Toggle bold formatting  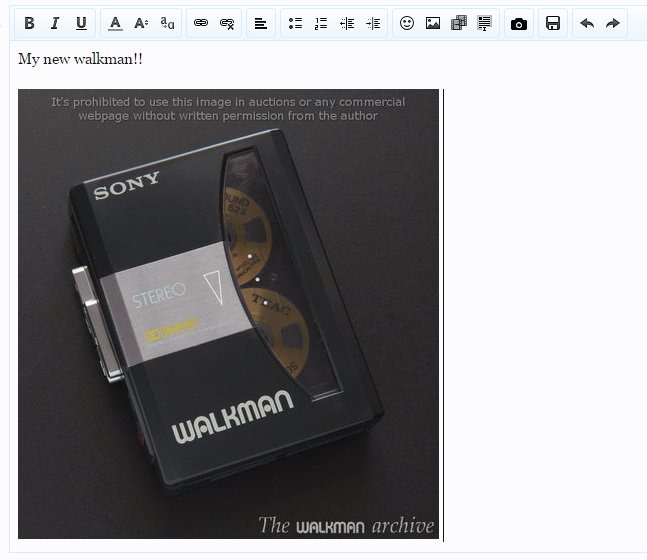(x=29, y=23)
